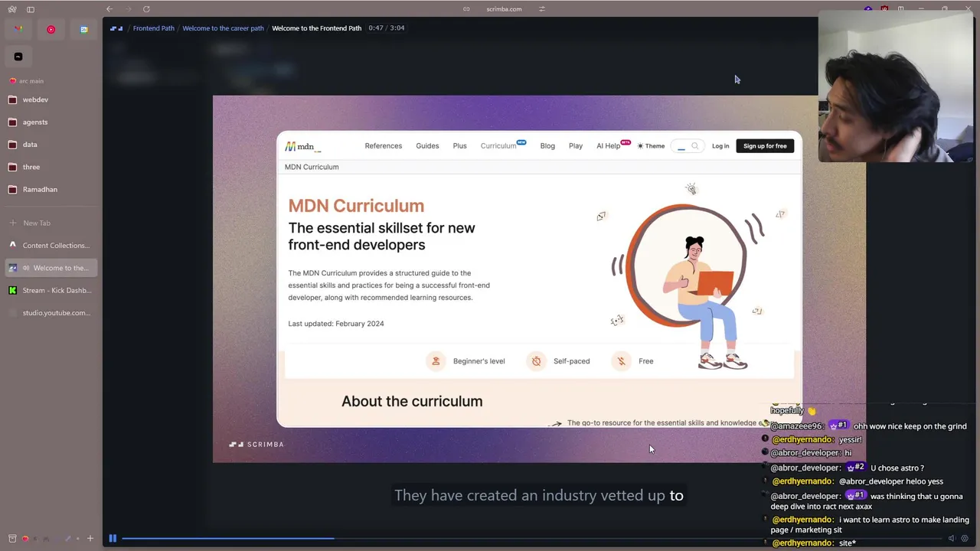Pause the Scrimba lesson playback

pyautogui.click(x=113, y=538)
